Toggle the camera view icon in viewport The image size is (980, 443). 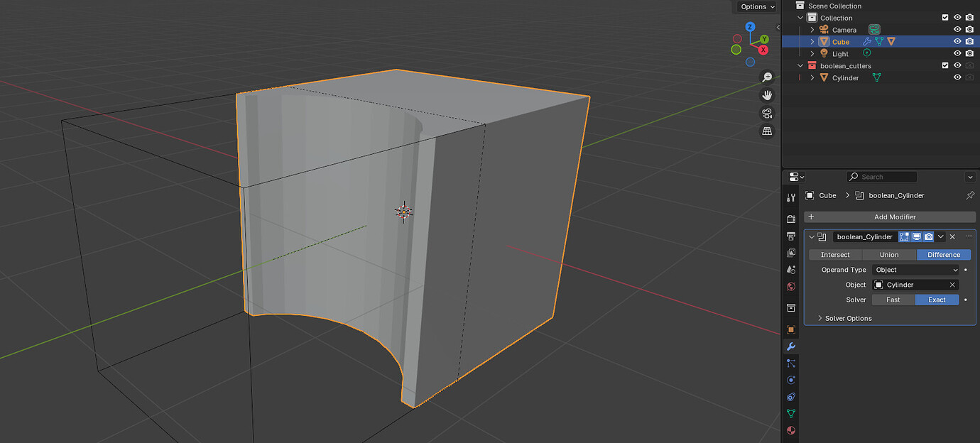pos(767,113)
